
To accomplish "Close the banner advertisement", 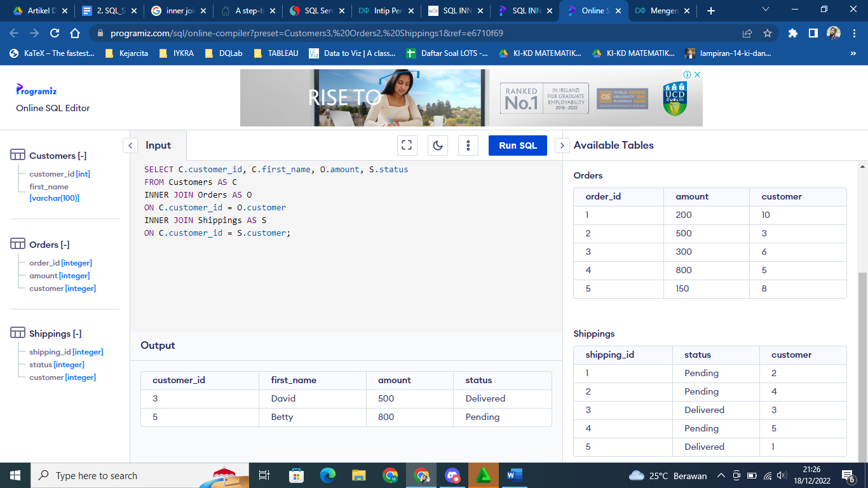I will [x=697, y=74].
